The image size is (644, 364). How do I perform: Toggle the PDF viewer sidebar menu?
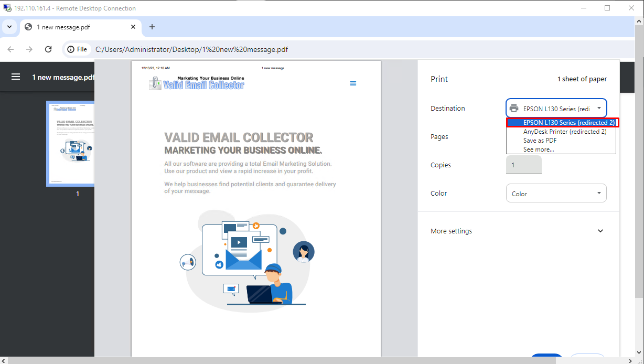tap(16, 77)
